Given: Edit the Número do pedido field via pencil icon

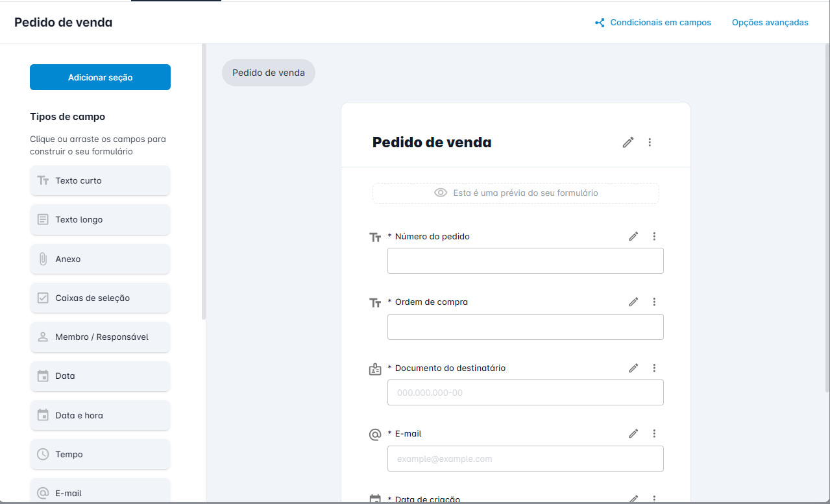Looking at the screenshot, I should tap(633, 236).
